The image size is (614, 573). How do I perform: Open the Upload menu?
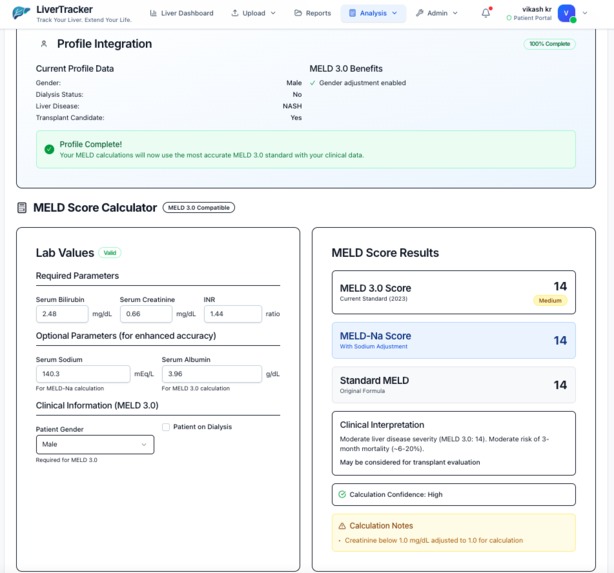(253, 13)
